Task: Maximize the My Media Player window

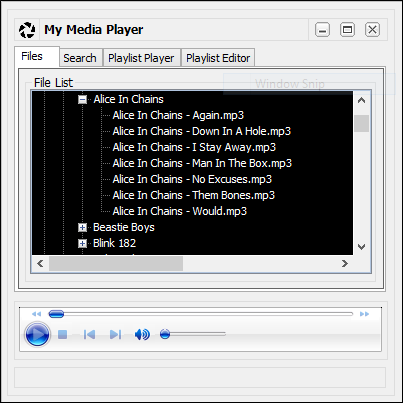Action: click(x=347, y=30)
